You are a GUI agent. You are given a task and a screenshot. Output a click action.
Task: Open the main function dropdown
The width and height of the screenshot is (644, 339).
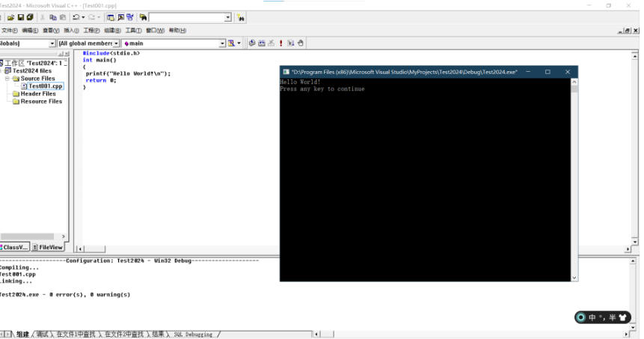click(x=222, y=43)
